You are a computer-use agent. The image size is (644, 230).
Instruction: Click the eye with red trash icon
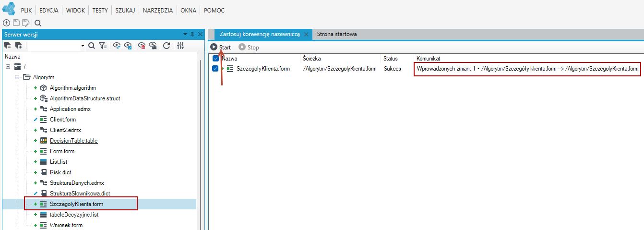pos(142,46)
